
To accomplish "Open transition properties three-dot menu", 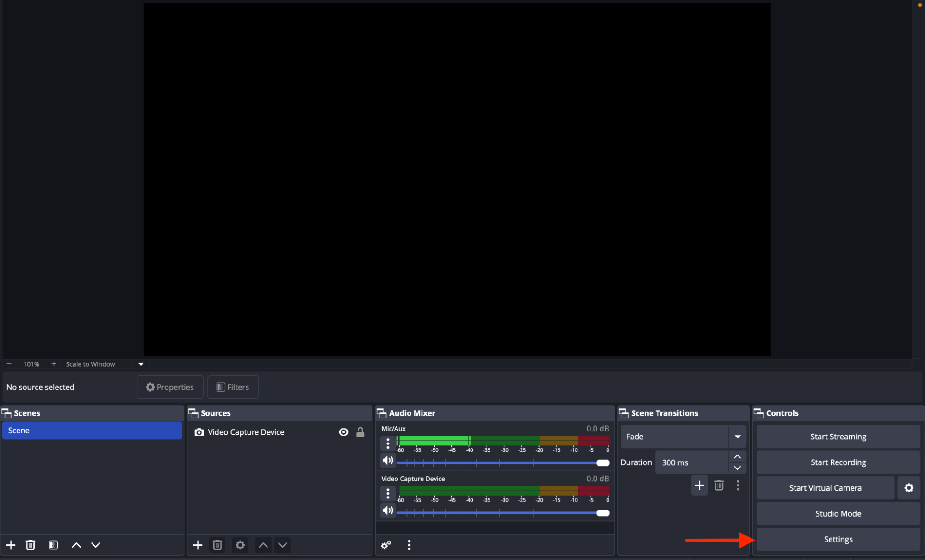I will [738, 486].
